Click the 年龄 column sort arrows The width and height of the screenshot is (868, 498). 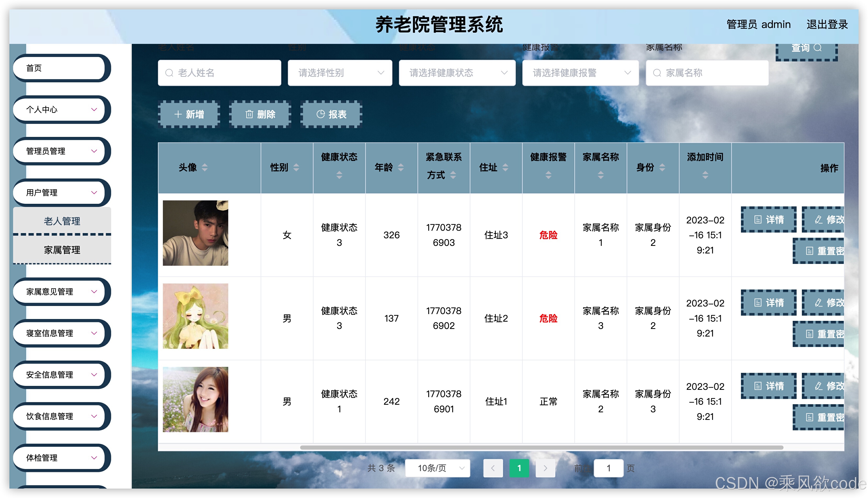point(401,167)
